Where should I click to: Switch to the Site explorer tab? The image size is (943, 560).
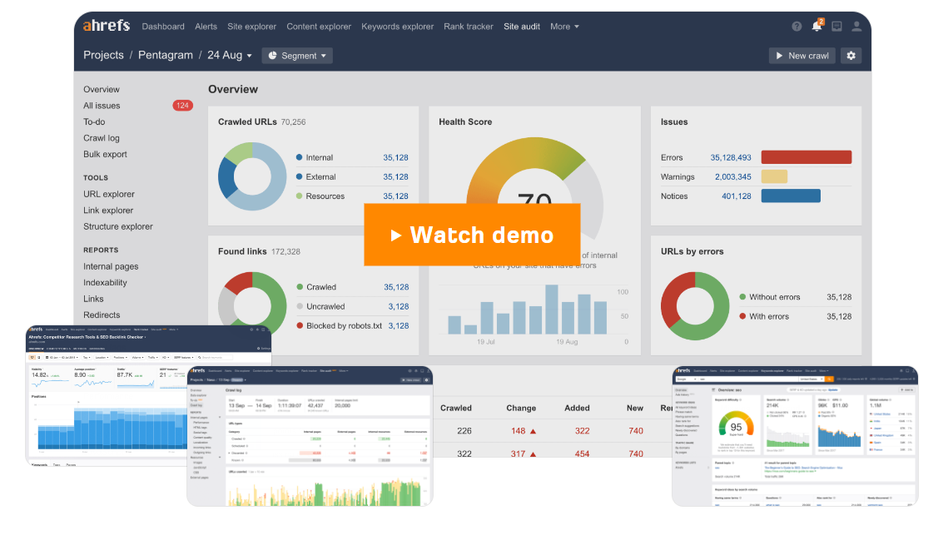click(251, 27)
